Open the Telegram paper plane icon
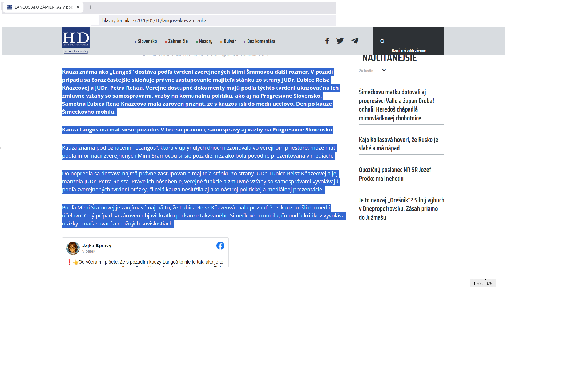 [355, 41]
